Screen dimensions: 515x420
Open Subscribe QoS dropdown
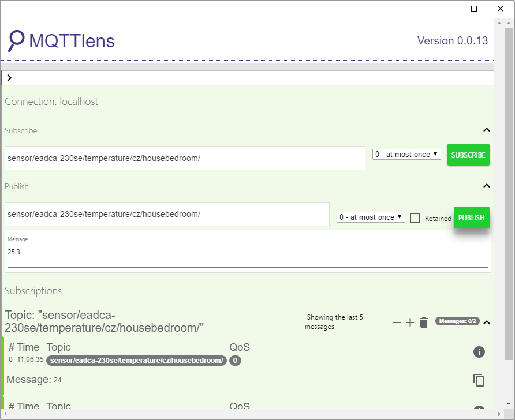[406, 155]
